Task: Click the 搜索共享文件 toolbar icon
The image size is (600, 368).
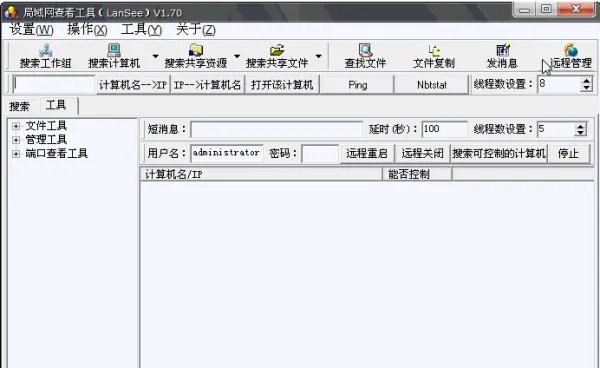Action: [x=277, y=56]
